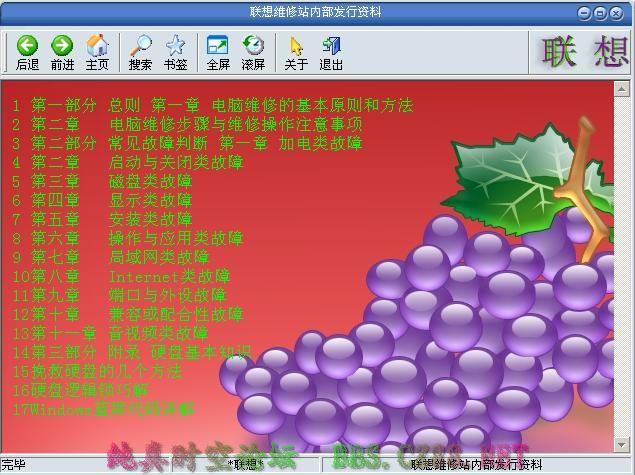Viewport: 635px width, 475px height.
Task: Click the 前进 forward arrow icon
Action: pos(62,45)
